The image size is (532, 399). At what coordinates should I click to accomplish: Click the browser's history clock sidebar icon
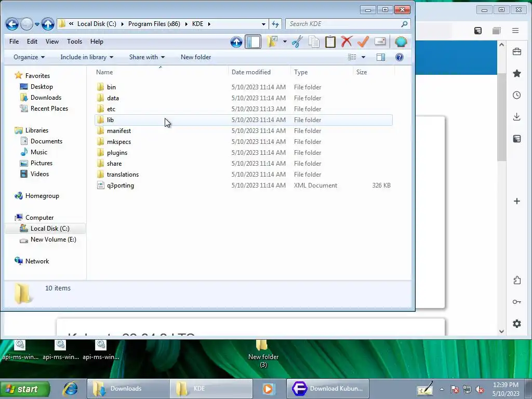(x=517, y=95)
